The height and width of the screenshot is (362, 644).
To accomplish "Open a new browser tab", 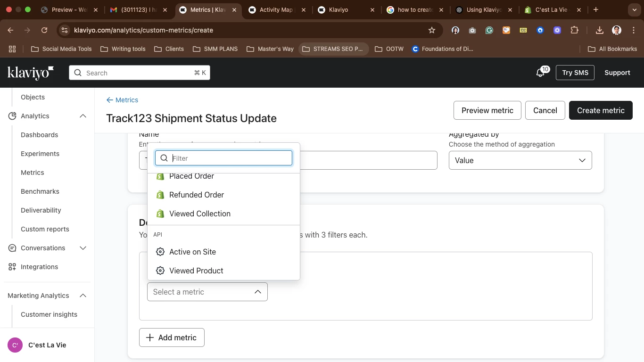I will [x=596, y=9].
